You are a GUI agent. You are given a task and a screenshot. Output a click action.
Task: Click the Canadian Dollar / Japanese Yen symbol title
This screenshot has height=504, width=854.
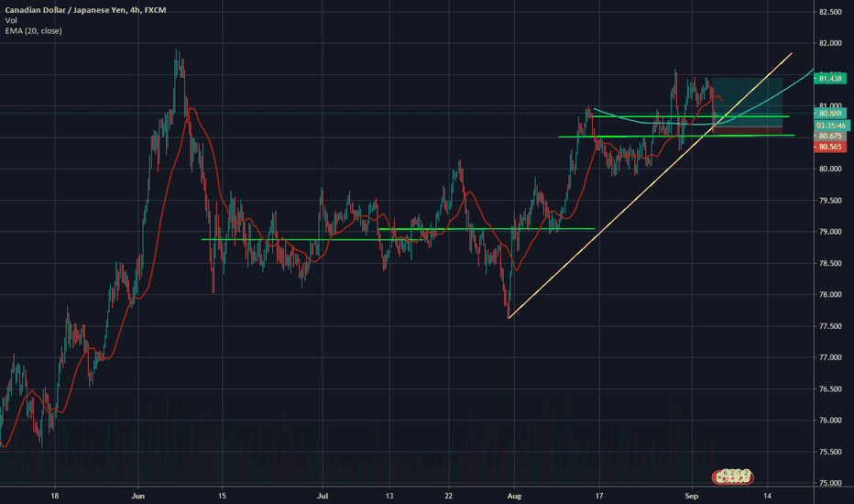85,10
